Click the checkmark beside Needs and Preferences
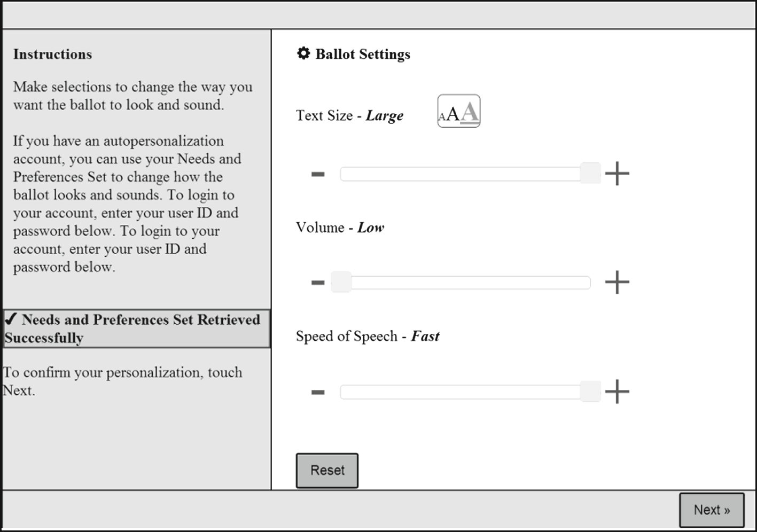 [11, 319]
